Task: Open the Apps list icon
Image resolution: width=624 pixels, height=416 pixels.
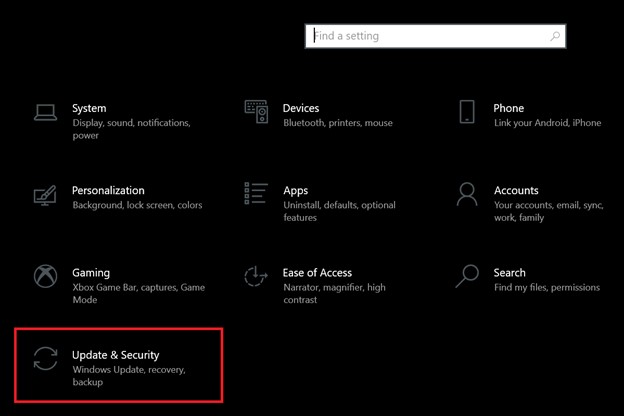Action: 256,193
